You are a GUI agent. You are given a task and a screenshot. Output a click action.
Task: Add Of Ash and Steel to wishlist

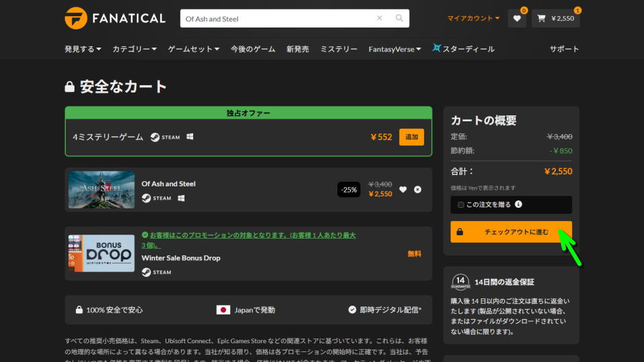pyautogui.click(x=402, y=190)
